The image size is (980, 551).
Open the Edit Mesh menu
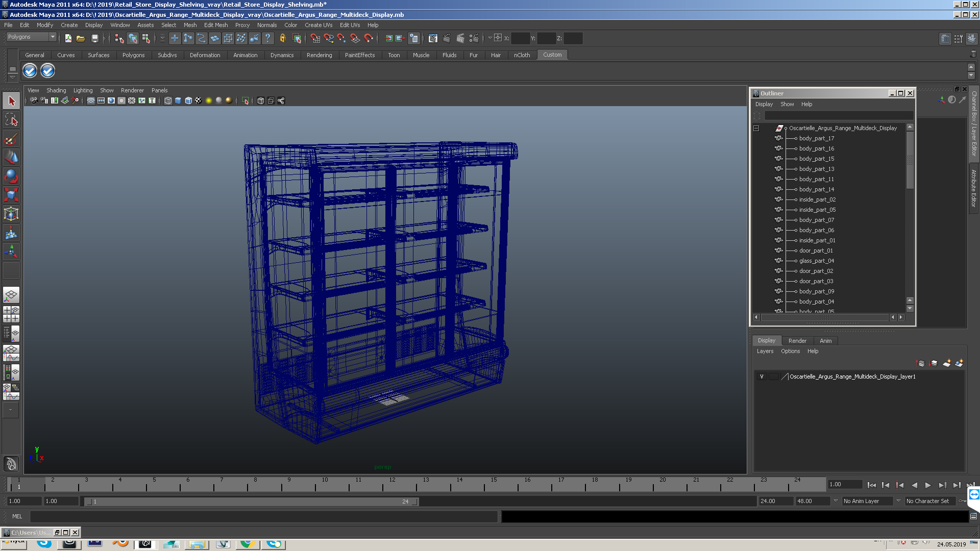tap(215, 25)
